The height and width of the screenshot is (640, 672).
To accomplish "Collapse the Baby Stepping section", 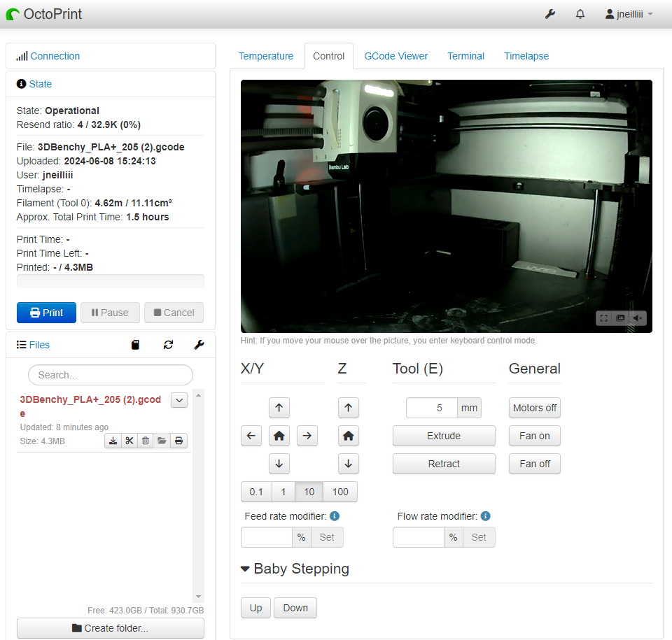I will [x=295, y=569].
